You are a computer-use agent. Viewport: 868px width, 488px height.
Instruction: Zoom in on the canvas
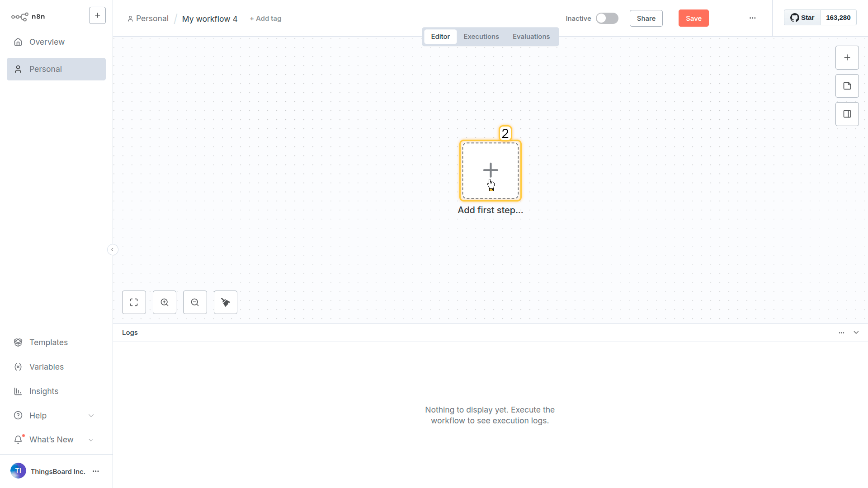point(165,302)
